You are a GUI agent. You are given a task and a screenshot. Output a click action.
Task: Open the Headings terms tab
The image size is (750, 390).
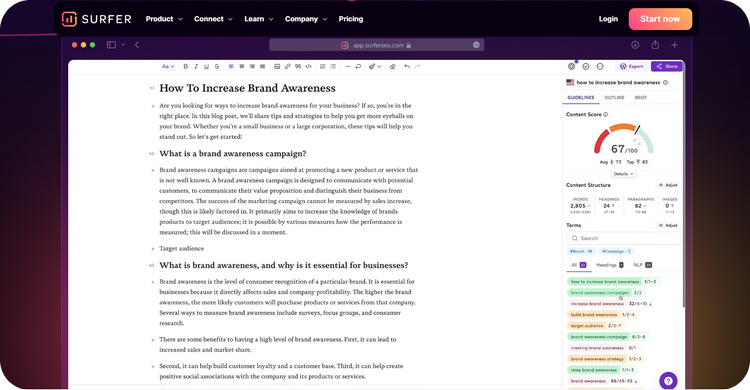(x=609, y=265)
